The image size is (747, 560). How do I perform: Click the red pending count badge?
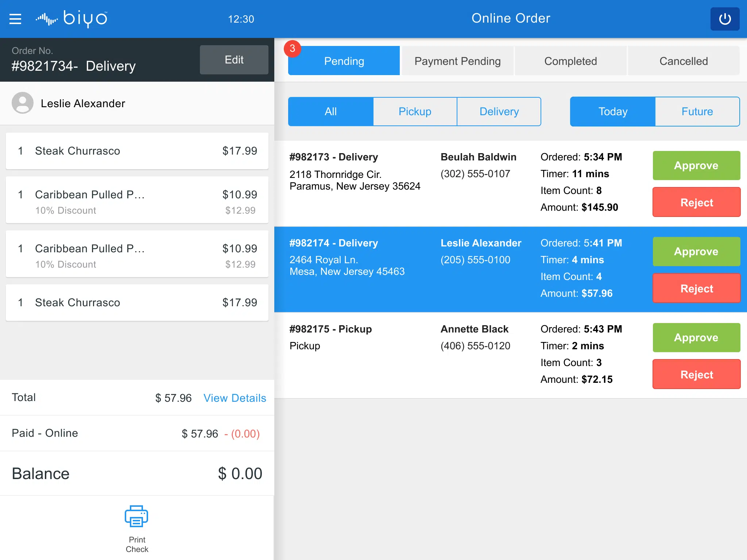click(292, 48)
